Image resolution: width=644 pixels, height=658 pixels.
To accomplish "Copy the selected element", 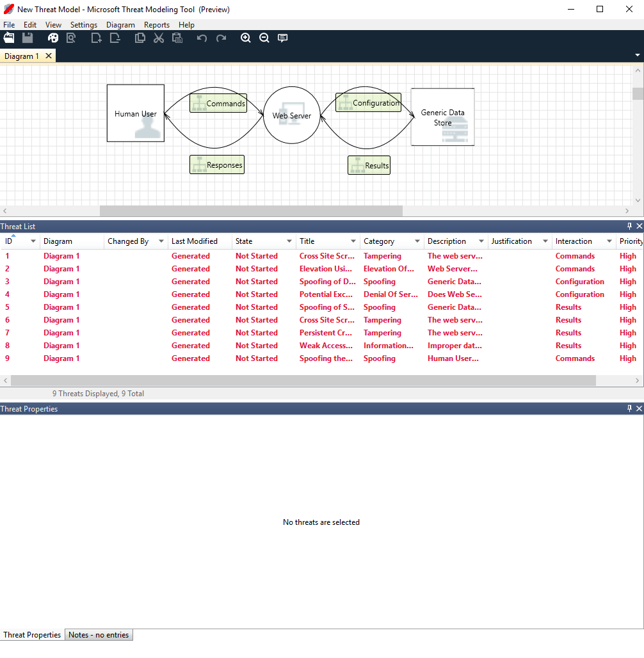I will pyautogui.click(x=140, y=38).
